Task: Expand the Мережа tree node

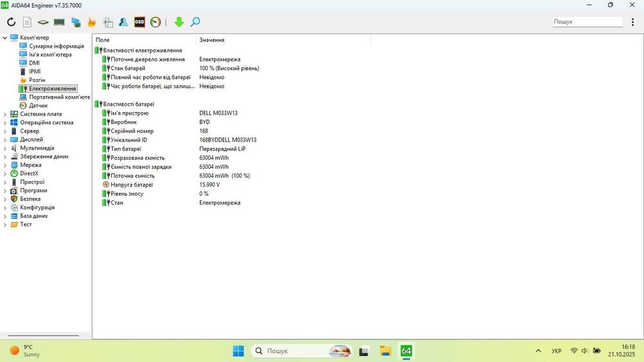Action: point(5,165)
